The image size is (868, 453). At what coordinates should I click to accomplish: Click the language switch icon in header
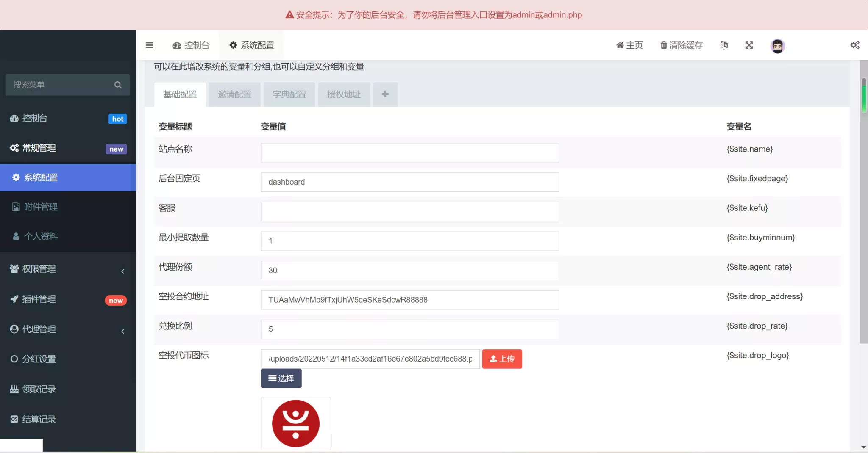(724, 45)
